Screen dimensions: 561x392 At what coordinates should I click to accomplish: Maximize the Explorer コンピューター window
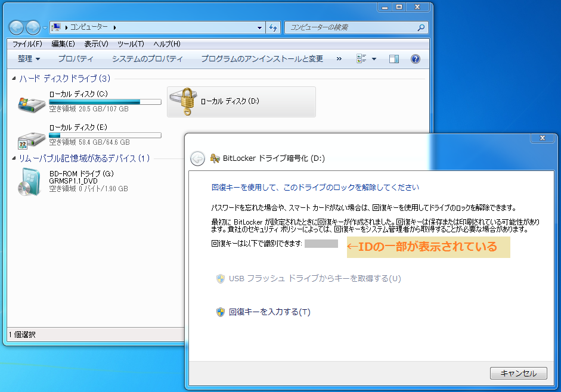point(399,7)
